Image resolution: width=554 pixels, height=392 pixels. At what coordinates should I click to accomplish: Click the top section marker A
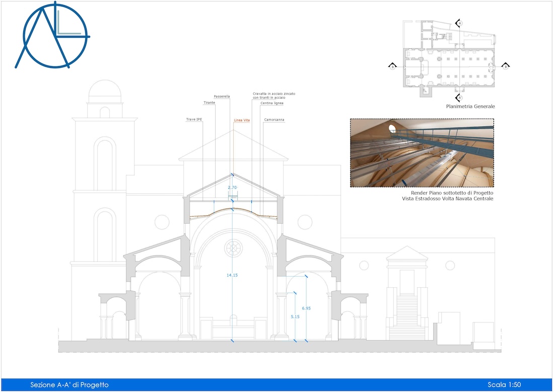pyautogui.click(x=459, y=23)
